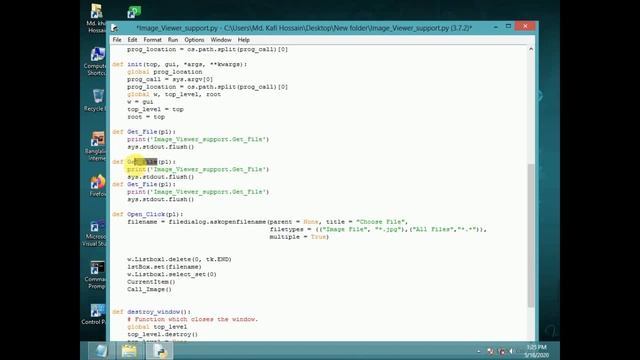Click the IDLE window title bar icon
This screenshot has width=640, height=360.
pos(115,28)
